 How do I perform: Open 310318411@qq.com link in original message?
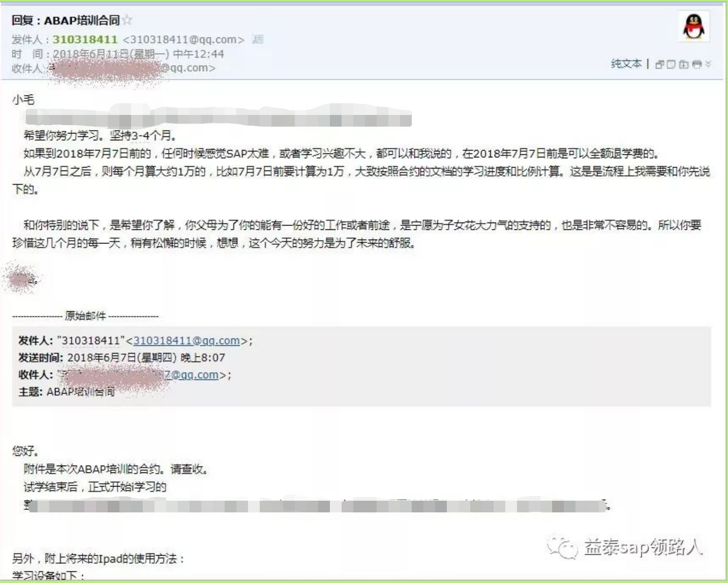point(187,340)
